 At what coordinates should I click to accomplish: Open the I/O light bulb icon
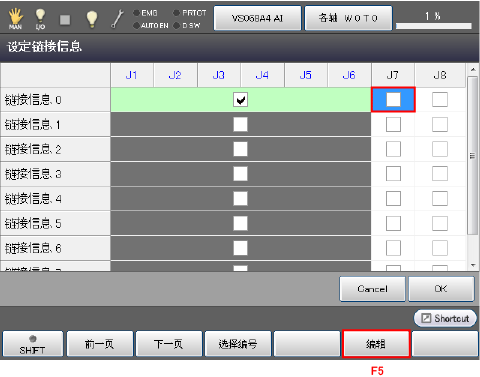[40, 19]
